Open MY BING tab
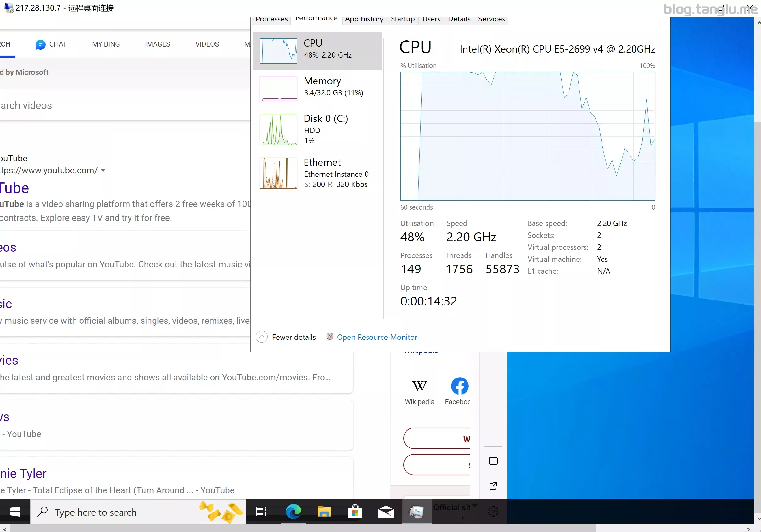Viewport: 761px width, 532px height. click(106, 44)
